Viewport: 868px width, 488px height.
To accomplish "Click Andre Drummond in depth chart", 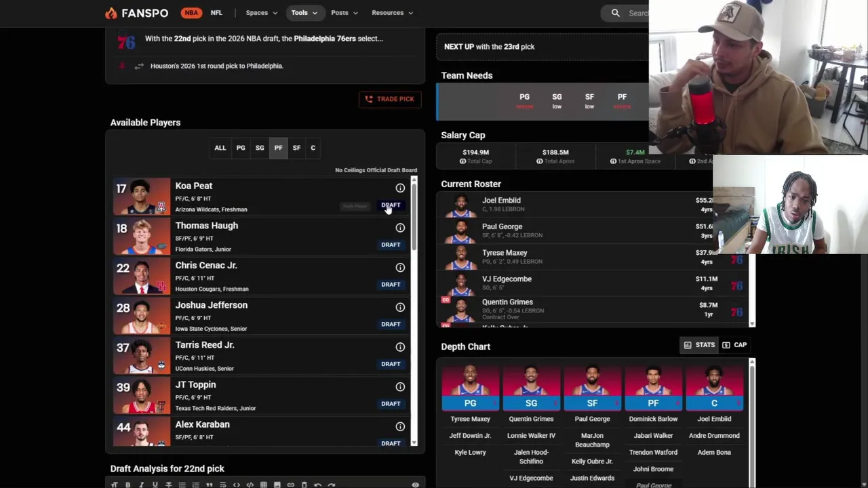I will click(714, 436).
